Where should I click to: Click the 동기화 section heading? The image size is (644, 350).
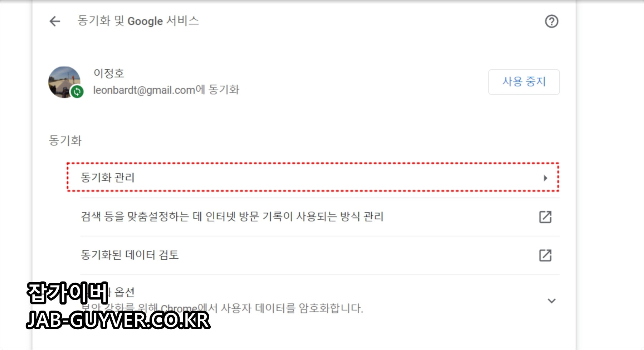click(65, 140)
